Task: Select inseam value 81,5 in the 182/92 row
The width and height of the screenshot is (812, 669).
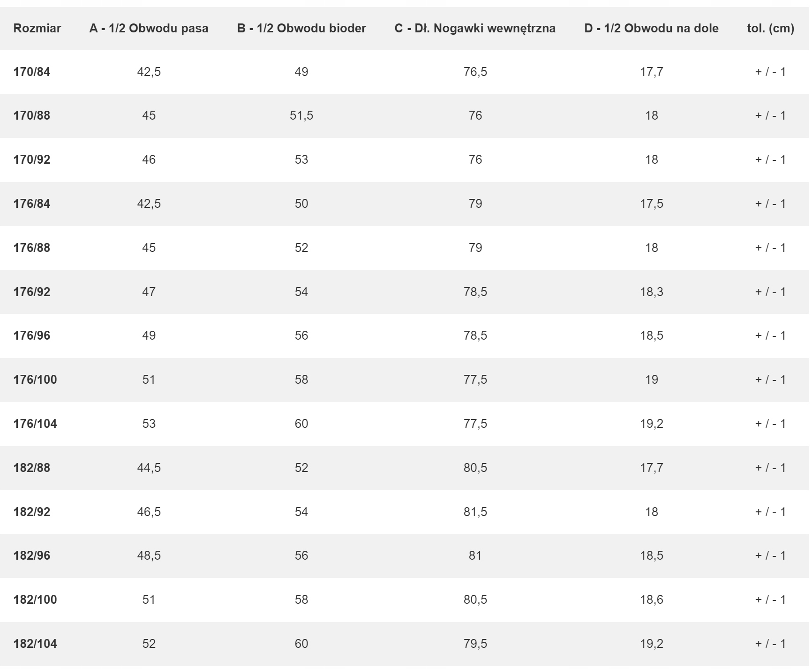Action: click(x=475, y=512)
